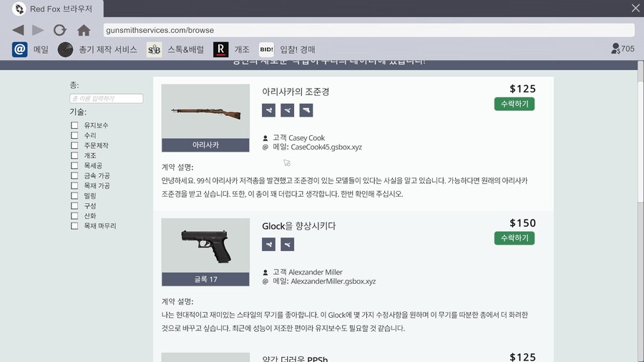Click first skill icon under Glock을 향상시키다
This screenshot has width=644, height=362.
pyautogui.click(x=268, y=244)
